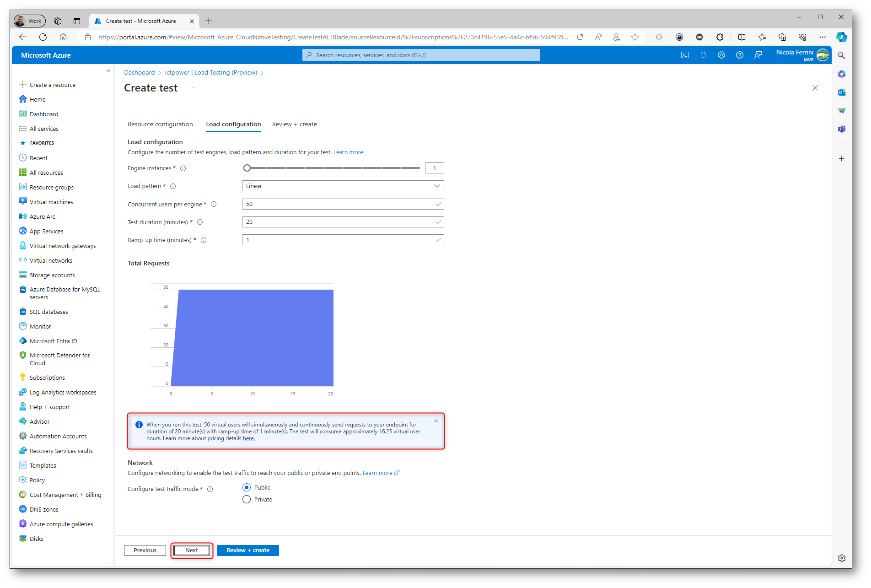Click the help question mark icon

point(740,55)
